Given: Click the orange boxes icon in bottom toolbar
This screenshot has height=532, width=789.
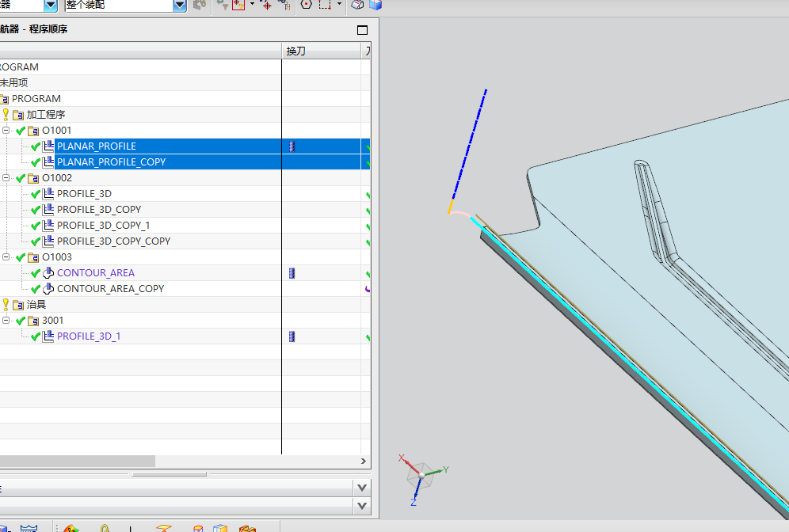Looking at the screenshot, I should coord(248,529).
